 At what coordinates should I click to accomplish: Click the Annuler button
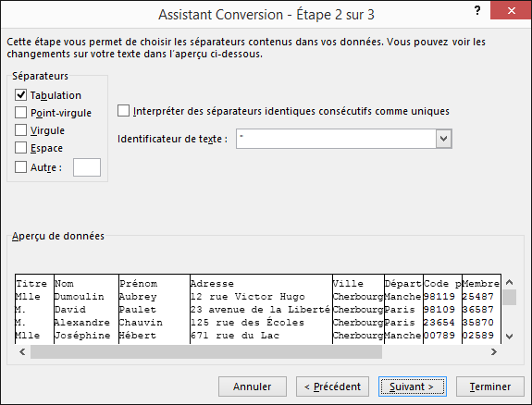coord(253,387)
